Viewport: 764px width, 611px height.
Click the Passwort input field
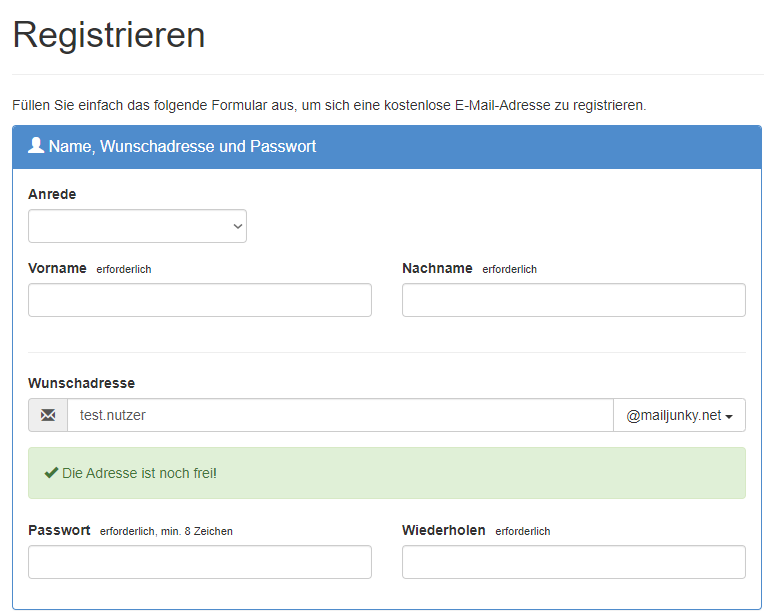coord(200,562)
